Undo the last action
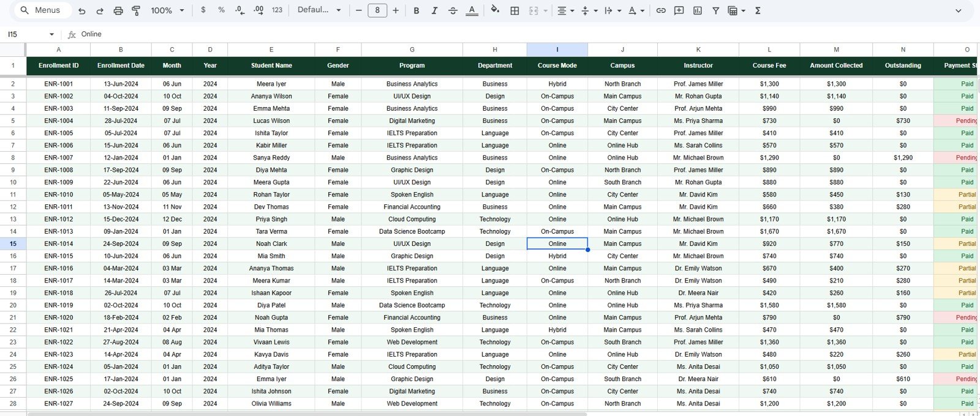The image size is (980, 416). 82,10
